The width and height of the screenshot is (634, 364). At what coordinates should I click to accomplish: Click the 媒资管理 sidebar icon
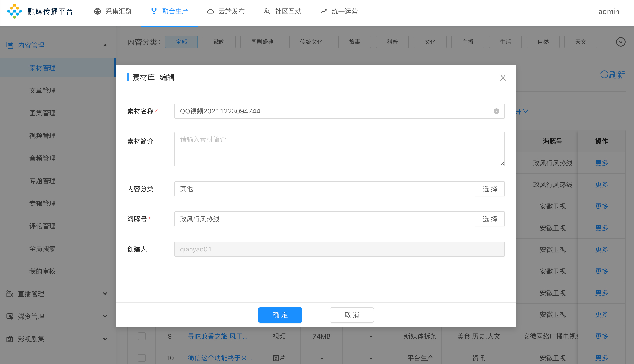coord(10,316)
